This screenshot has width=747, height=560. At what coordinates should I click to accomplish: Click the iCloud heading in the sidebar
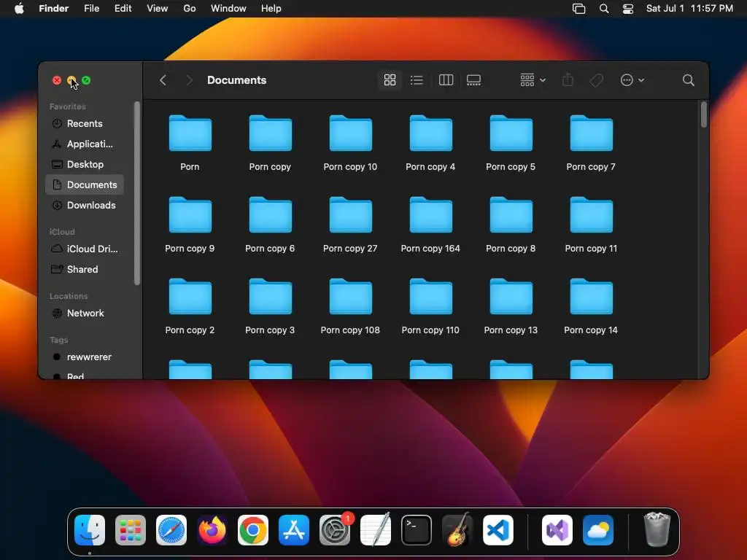pos(62,232)
